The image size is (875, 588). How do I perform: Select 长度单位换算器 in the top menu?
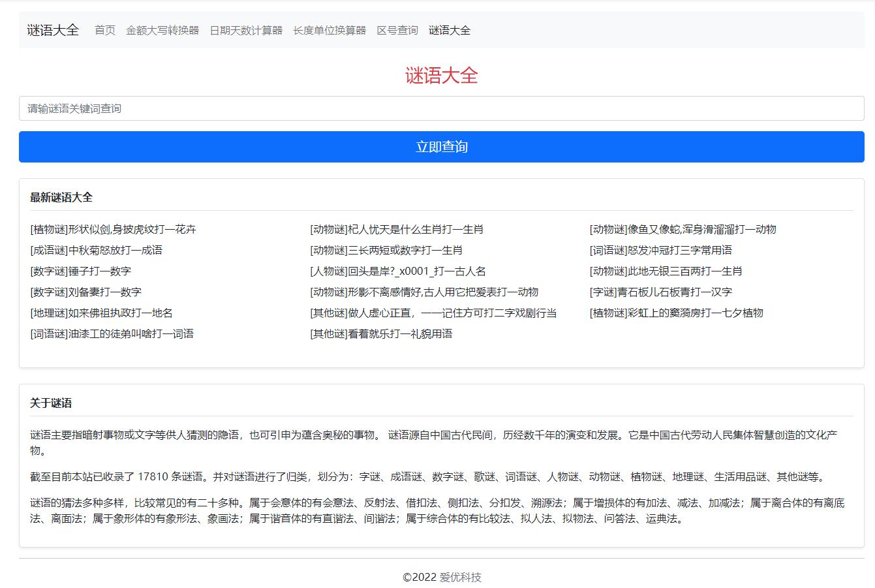pos(330,30)
